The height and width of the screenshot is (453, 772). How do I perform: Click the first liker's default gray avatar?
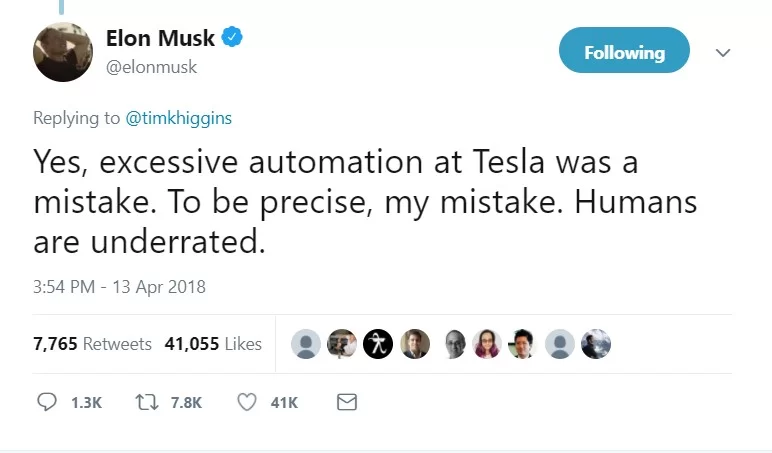[x=306, y=344]
